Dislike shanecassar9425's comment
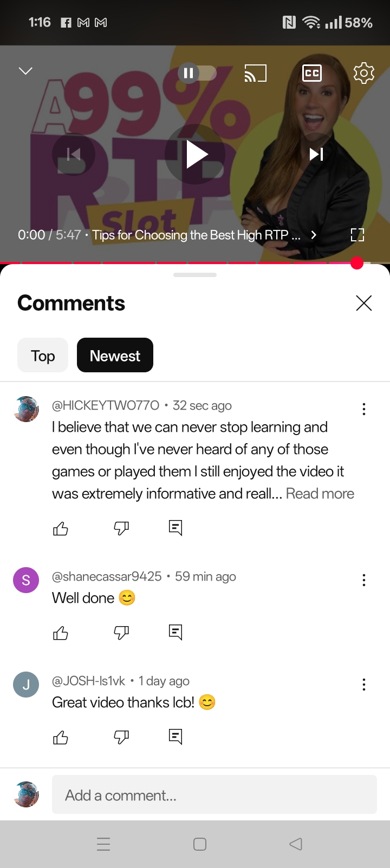390x868 pixels. click(121, 632)
